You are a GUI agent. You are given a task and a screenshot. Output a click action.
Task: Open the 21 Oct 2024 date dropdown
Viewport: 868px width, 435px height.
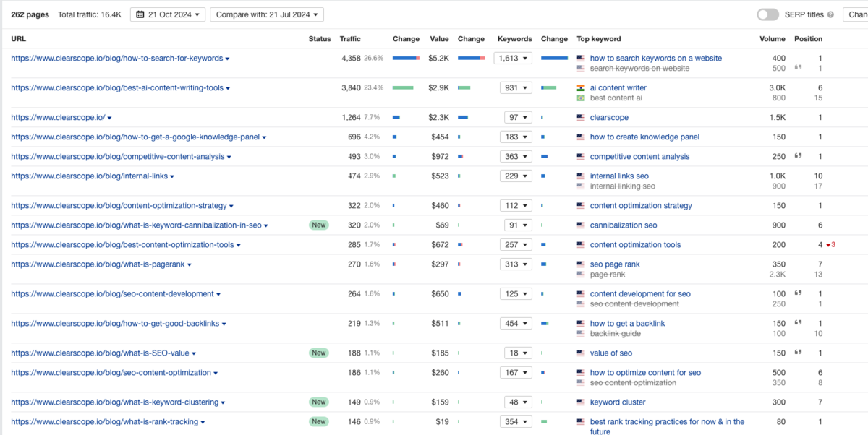tap(168, 14)
